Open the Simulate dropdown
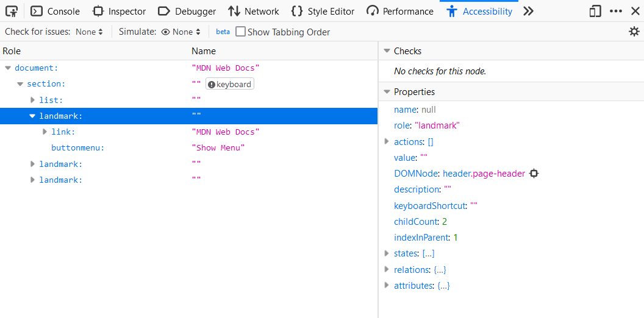This screenshot has height=318, width=644. click(x=181, y=32)
